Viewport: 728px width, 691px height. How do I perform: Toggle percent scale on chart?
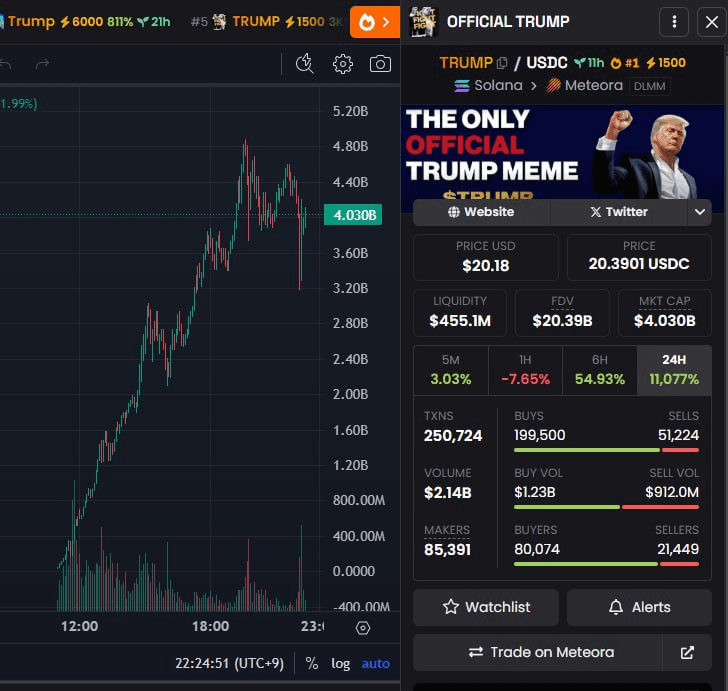pyautogui.click(x=312, y=663)
